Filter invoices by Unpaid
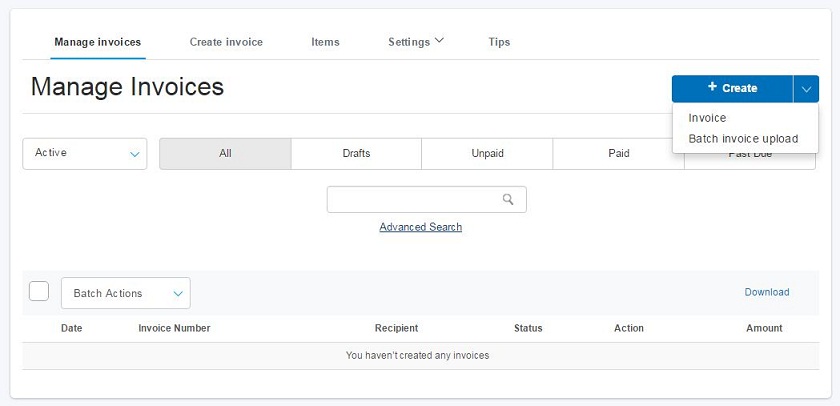 (x=488, y=154)
